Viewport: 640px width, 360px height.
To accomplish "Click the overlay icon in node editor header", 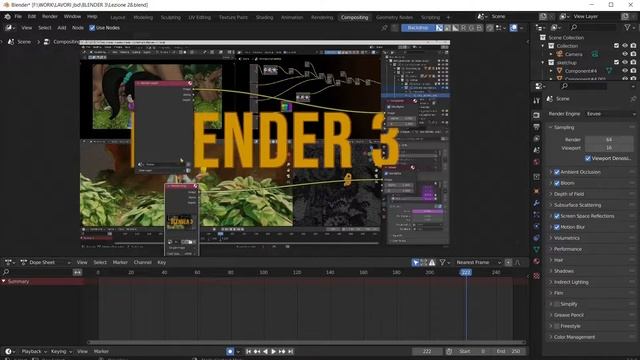I will point(513,28).
